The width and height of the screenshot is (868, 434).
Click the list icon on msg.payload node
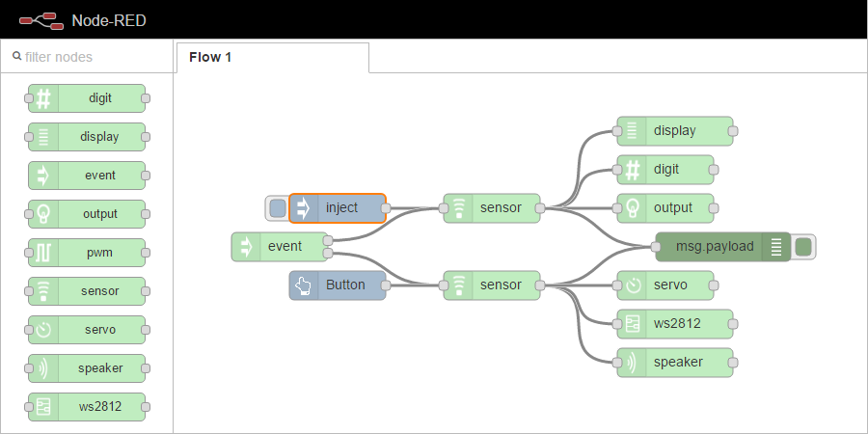coord(776,247)
